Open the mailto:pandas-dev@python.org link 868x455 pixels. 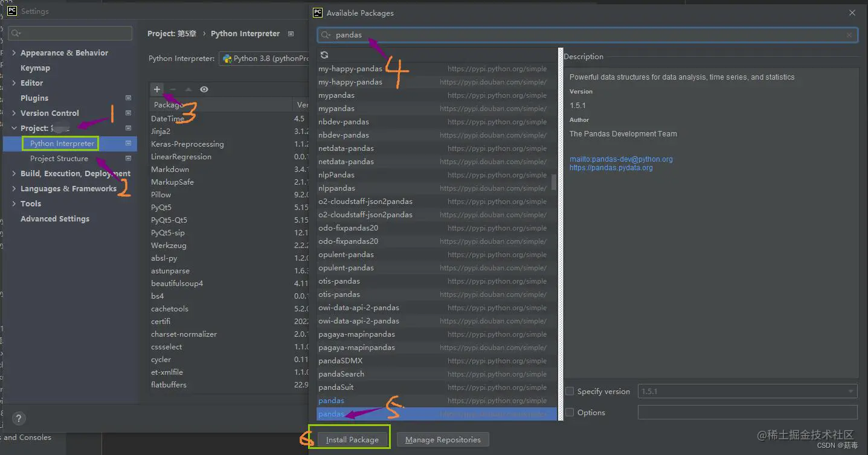point(621,159)
